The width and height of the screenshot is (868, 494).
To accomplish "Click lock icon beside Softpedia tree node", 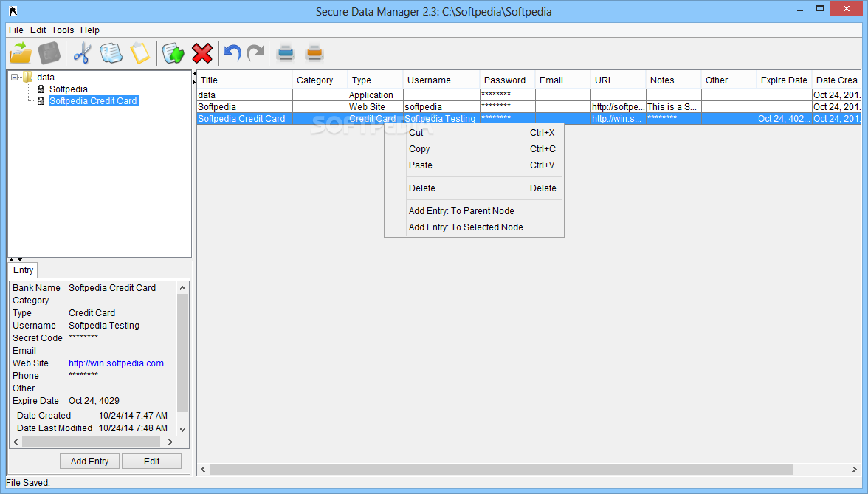I will [x=41, y=89].
